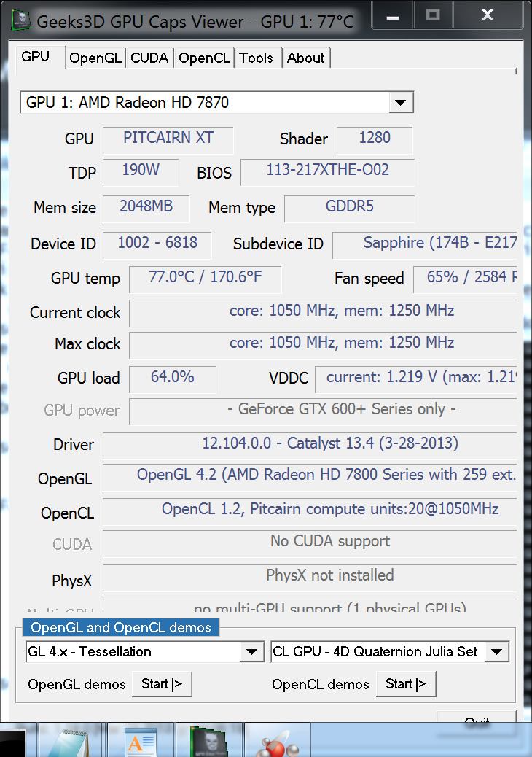Click the Subdevice ID Sapphire field
Viewport: 532px width, 757px height.
tap(424, 245)
